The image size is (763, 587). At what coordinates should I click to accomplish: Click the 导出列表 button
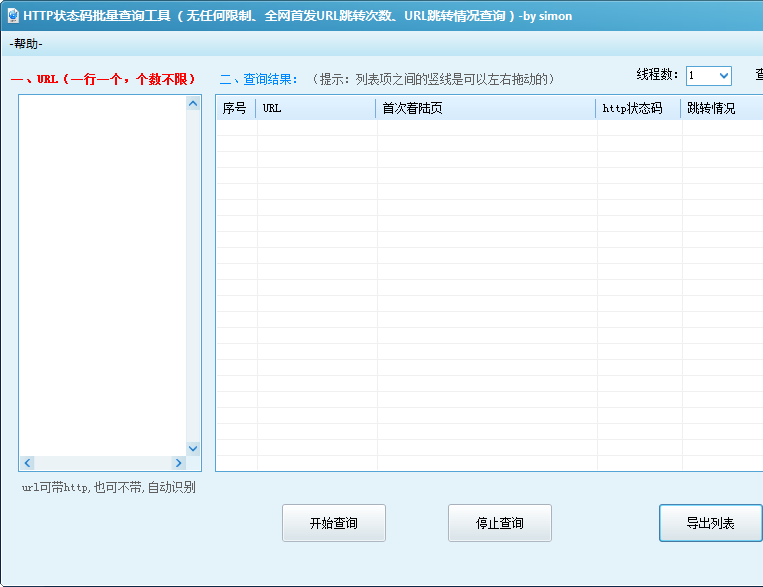pos(710,523)
